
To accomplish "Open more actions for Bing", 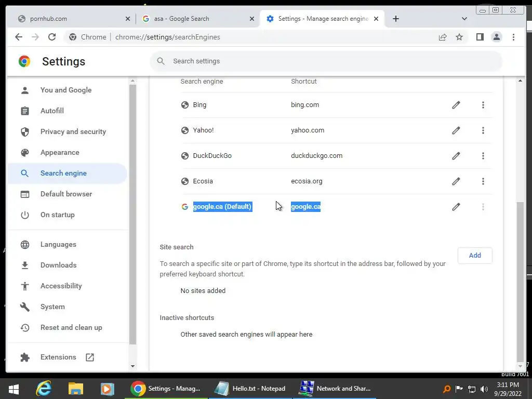I will tap(483, 105).
